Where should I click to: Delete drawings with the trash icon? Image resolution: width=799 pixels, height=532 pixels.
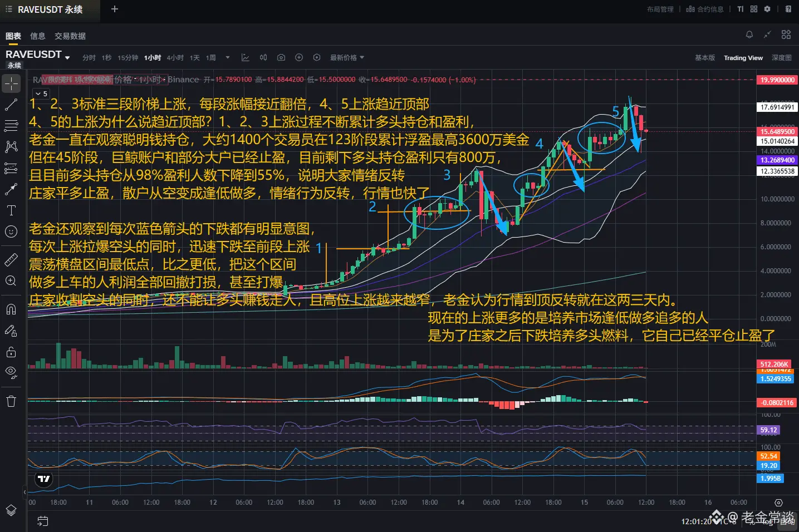coord(11,401)
